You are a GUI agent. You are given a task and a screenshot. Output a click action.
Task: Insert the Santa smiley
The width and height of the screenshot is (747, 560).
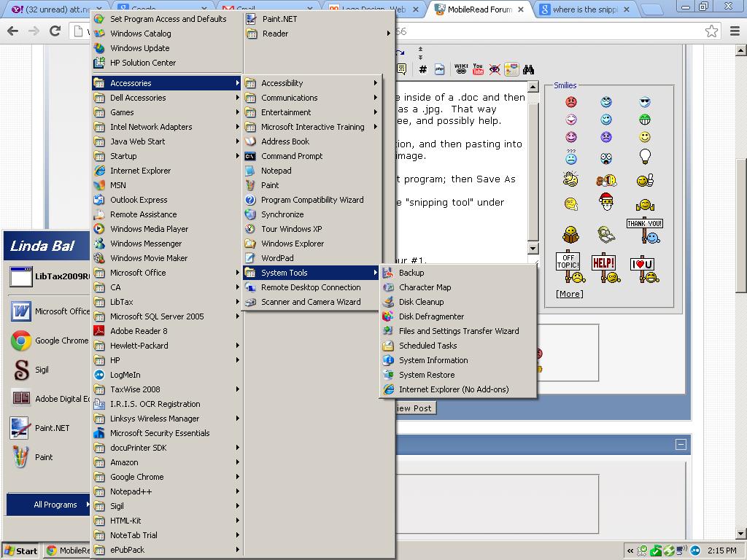click(x=606, y=202)
